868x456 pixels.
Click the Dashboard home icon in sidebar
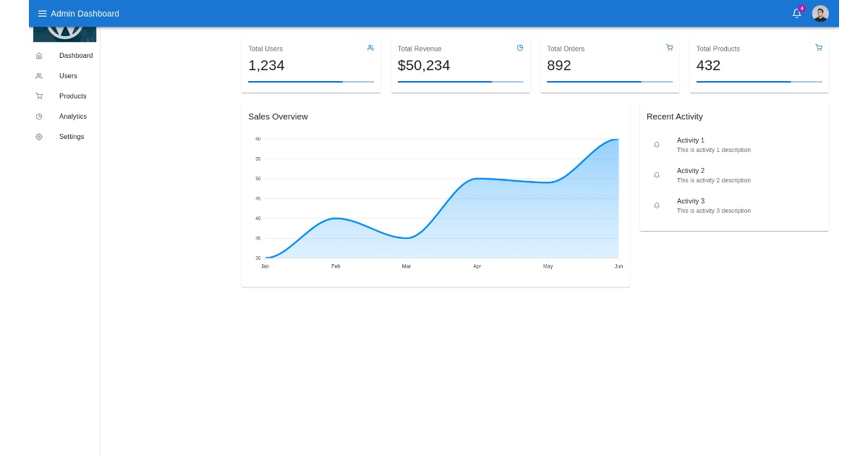pos(39,56)
